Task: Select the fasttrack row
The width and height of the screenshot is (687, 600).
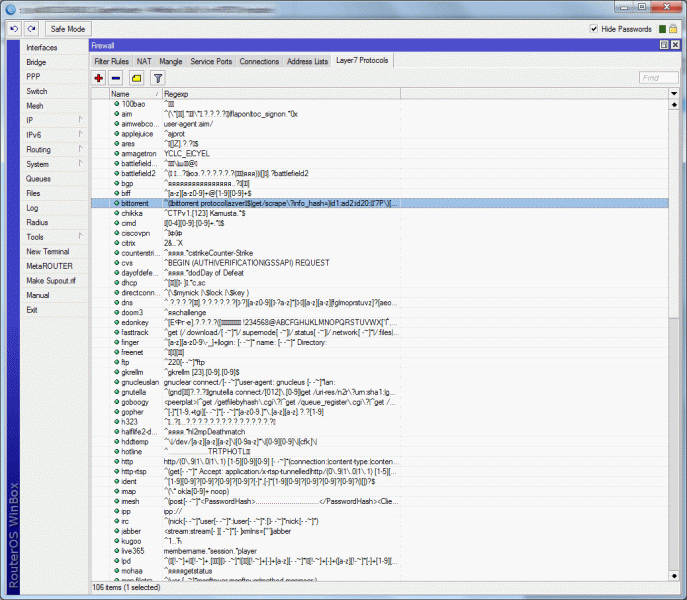Action: [x=380, y=332]
